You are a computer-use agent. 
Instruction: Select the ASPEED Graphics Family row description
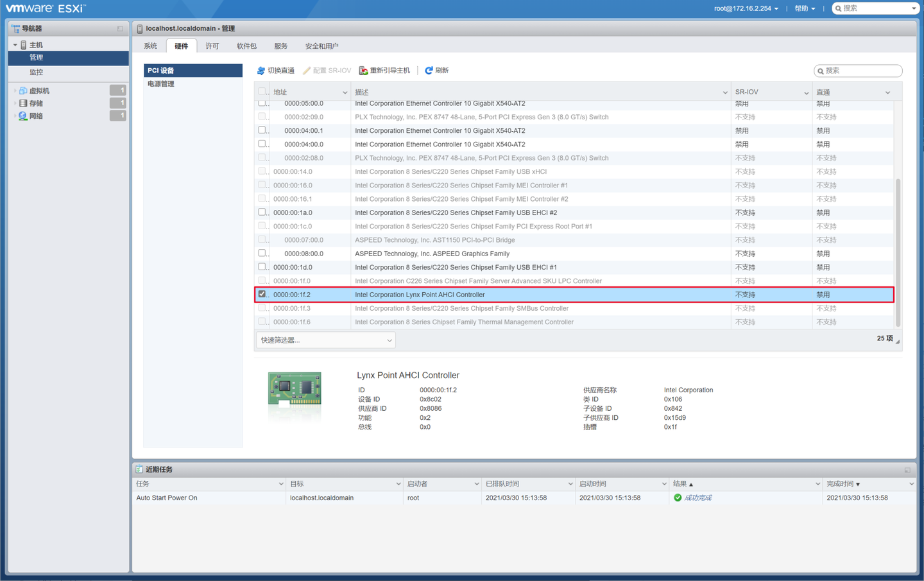[x=432, y=254]
